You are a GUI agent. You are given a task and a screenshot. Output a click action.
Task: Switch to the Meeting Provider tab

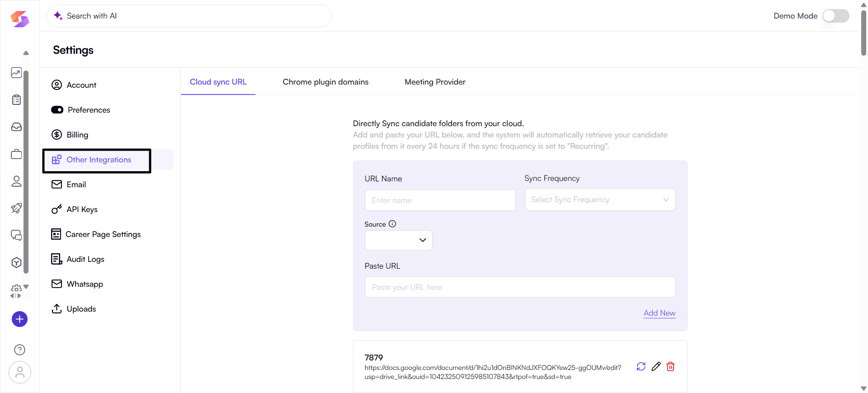[434, 82]
